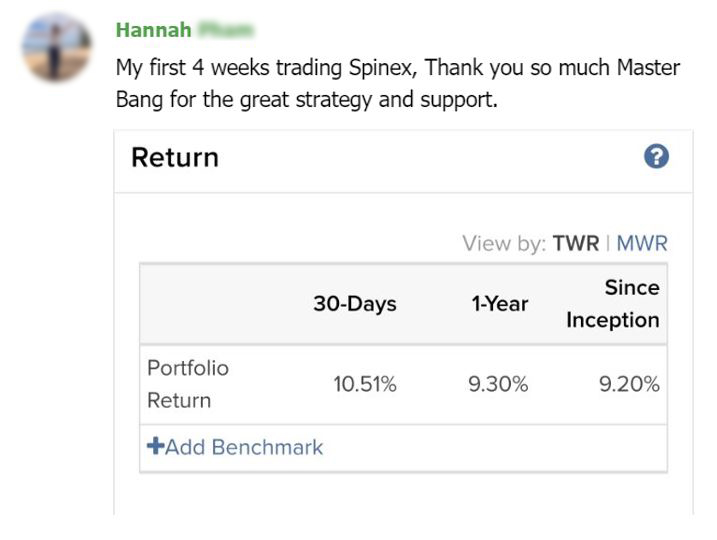This screenshot has height=540, width=717.
Task: Click the blurred surname after Hannah
Action: [225, 30]
